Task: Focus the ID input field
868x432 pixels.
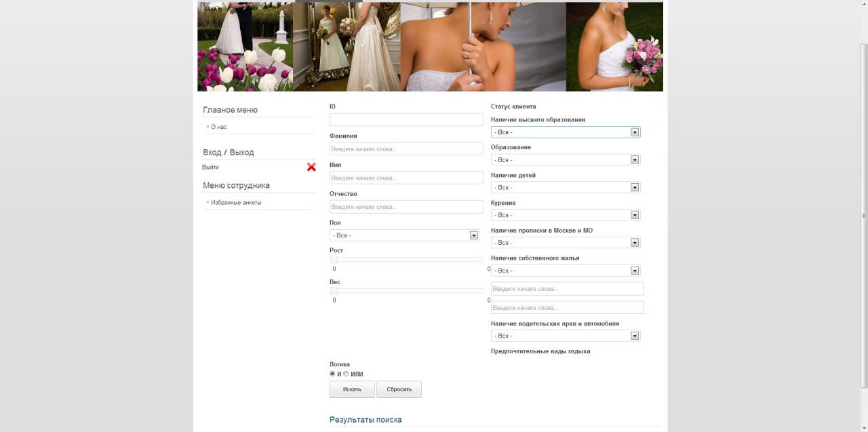Action: pos(406,119)
